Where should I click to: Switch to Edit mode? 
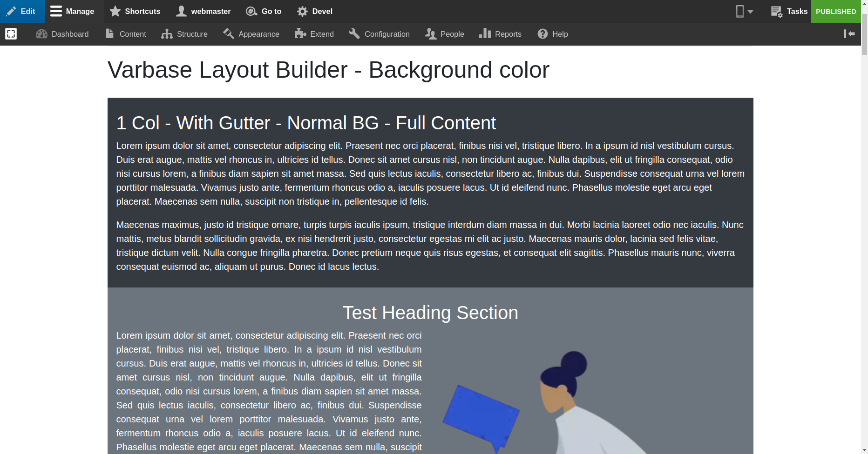coord(22,11)
